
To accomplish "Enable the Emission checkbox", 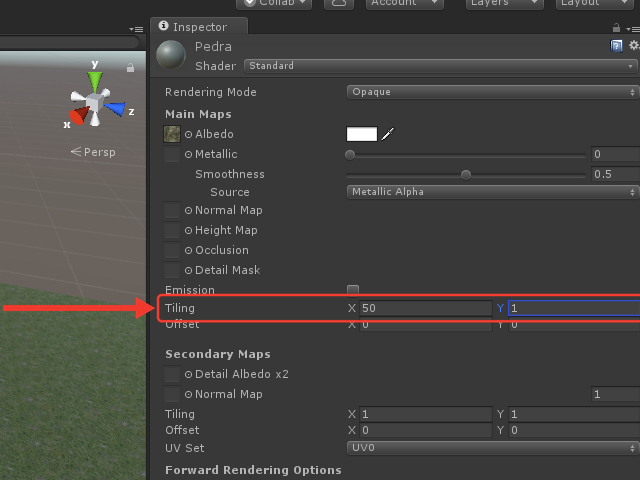I will tap(353, 290).
